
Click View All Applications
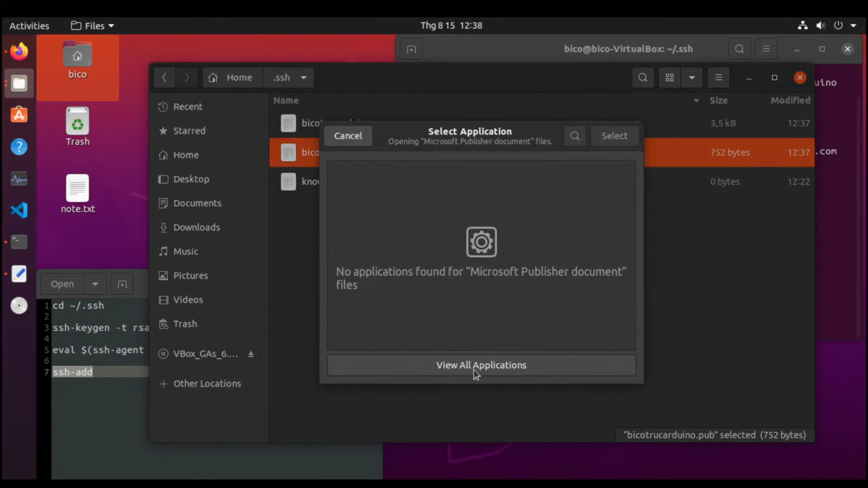pos(481,365)
